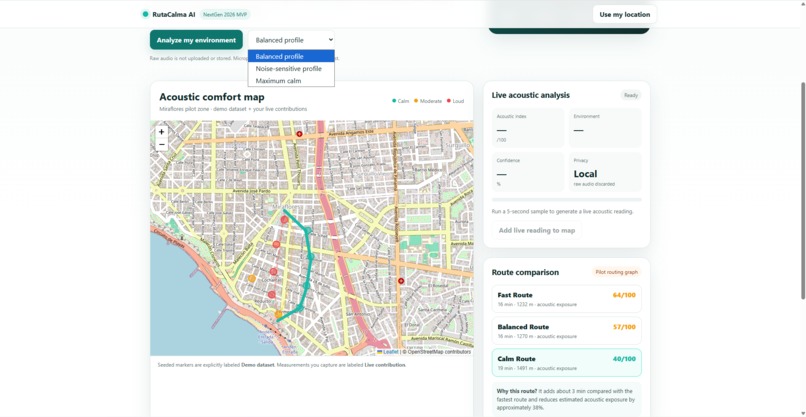Click the teal calm route line
The image size is (806, 417).
pos(310,256)
